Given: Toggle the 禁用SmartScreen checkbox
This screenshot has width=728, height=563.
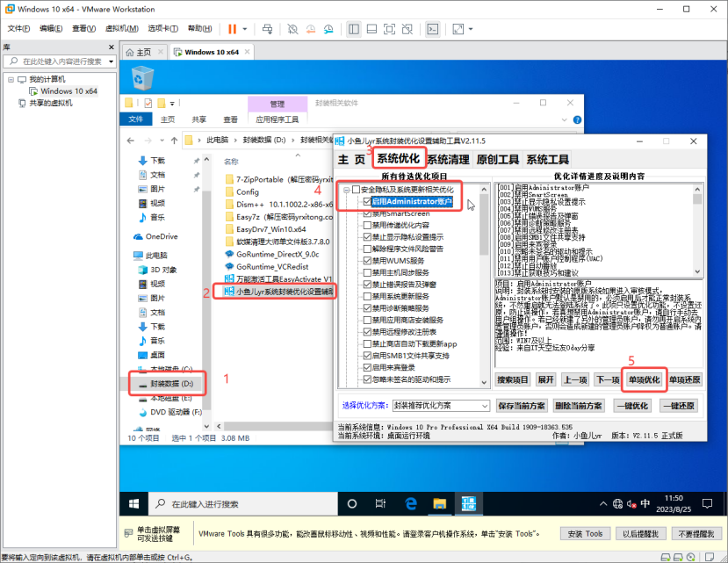Looking at the screenshot, I should pyautogui.click(x=367, y=213).
